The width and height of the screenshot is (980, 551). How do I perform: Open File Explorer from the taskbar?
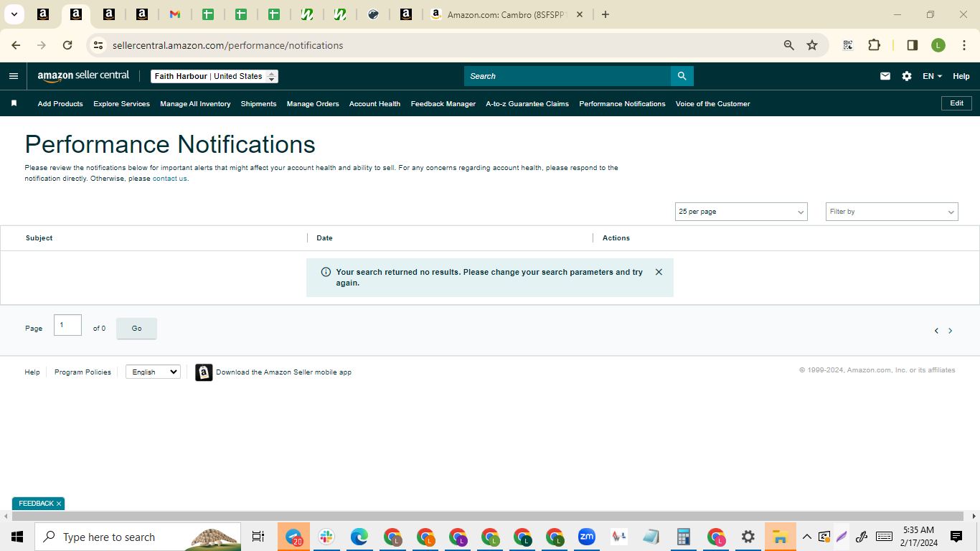[781, 537]
